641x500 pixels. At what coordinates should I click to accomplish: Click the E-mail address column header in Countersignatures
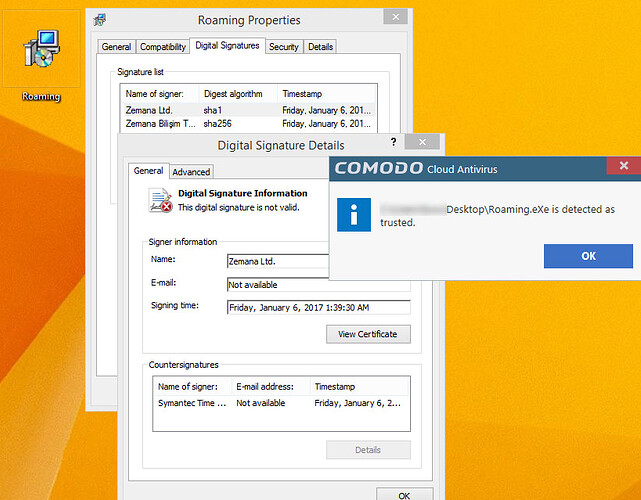pyautogui.click(x=271, y=386)
